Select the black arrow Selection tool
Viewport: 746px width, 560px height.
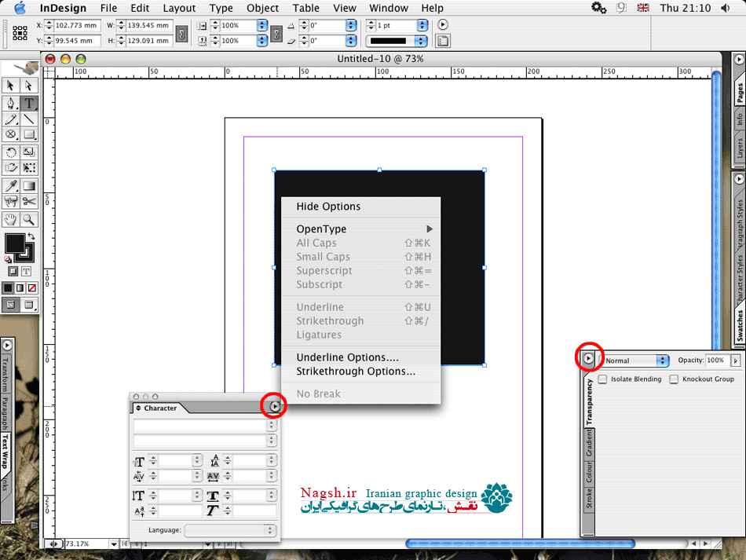(x=10, y=86)
